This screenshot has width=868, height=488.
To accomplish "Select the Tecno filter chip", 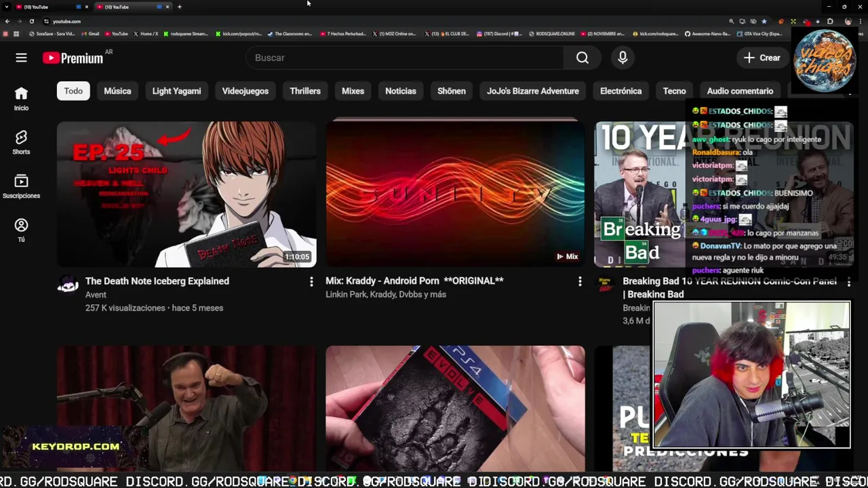I will [674, 91].
